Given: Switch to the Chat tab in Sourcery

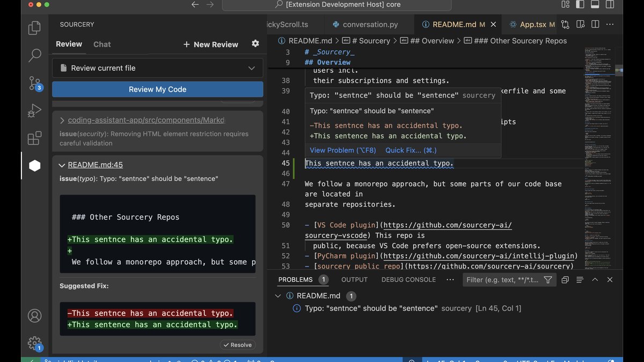Looking at the screenshot, I should (102, 45).
